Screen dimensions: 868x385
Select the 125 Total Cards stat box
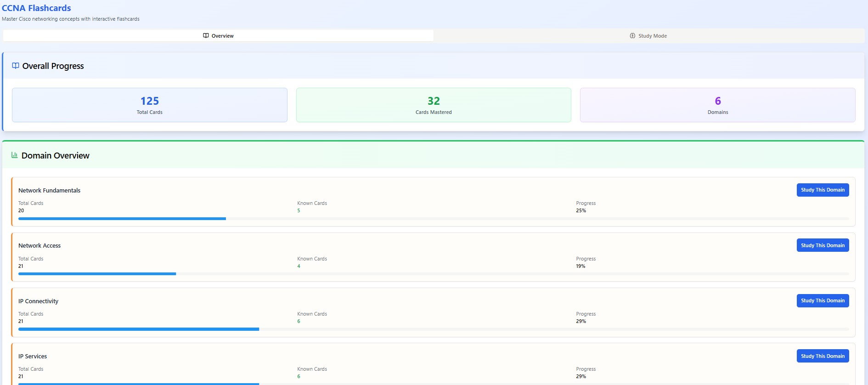(150, 105)
